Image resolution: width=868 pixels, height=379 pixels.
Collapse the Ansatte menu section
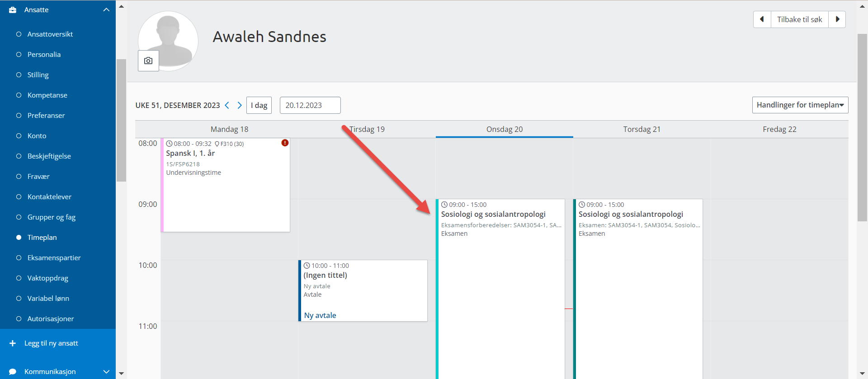point(106,10)
